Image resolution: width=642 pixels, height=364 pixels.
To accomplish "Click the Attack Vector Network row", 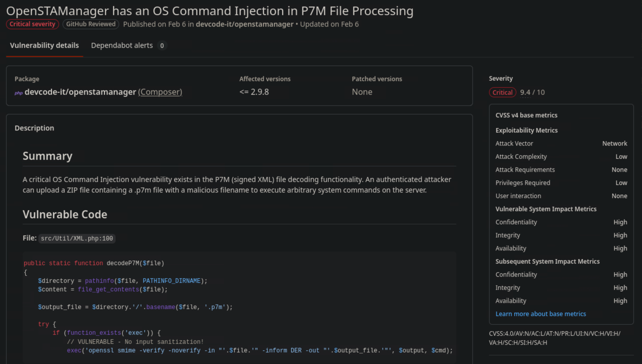I will pos(561,143).
